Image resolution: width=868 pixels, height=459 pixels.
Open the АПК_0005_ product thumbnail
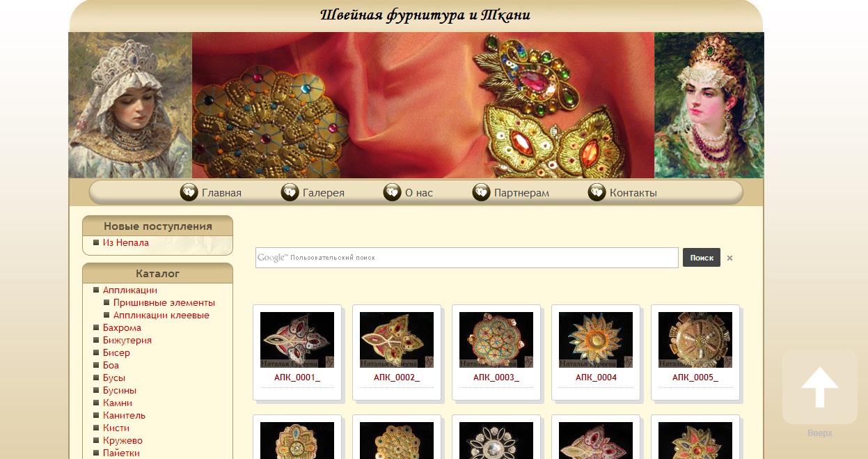695,340
